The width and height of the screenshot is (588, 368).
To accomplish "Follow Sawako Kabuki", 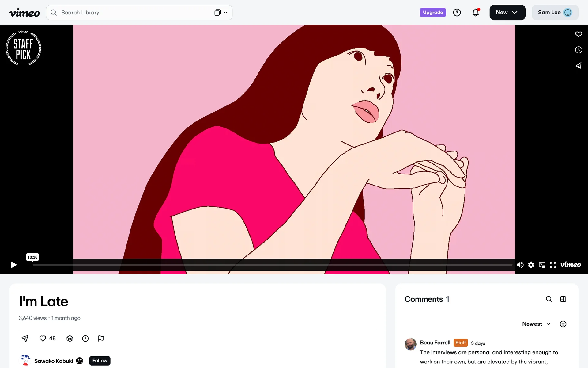I will (x=100, y=361).
